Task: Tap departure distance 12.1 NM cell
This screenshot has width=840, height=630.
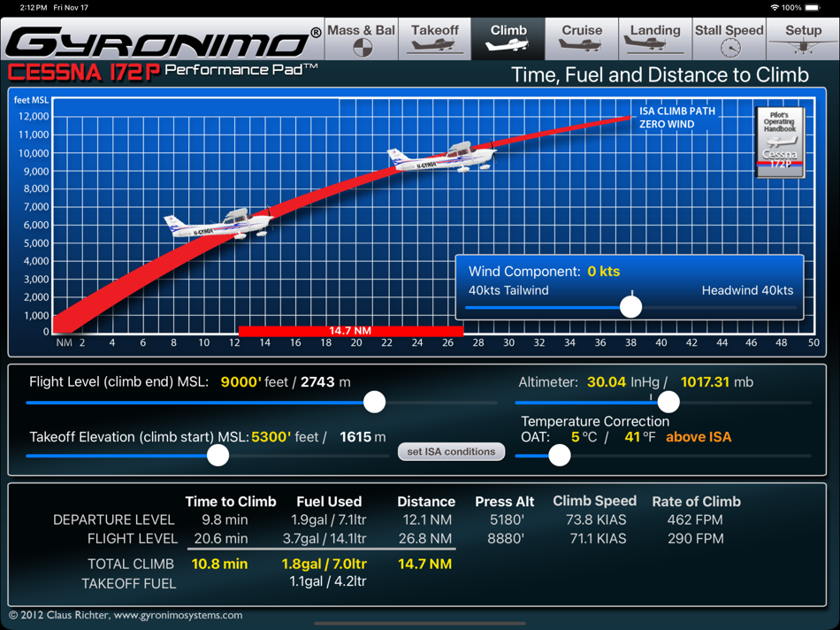Action: (427, 519)
